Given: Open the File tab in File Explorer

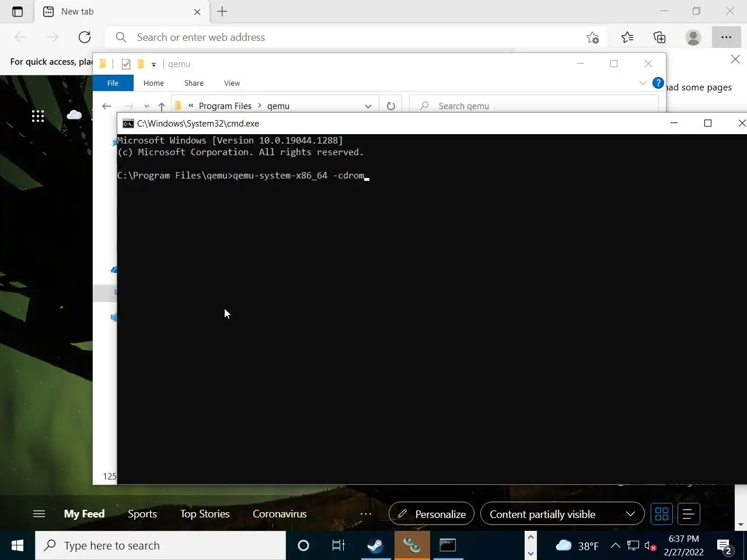Looking at the screenshot, I should click(113, 83).
